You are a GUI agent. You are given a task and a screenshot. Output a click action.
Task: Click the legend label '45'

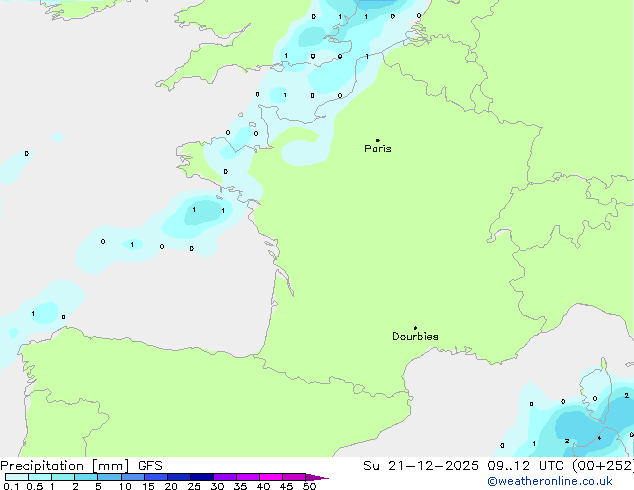click(286, 486)
